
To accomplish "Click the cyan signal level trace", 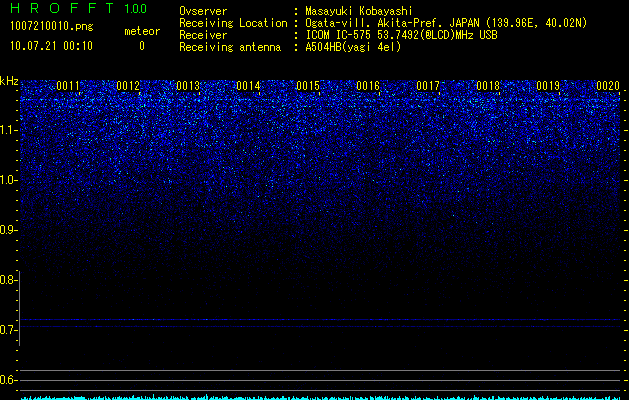I will pos(321,398).
